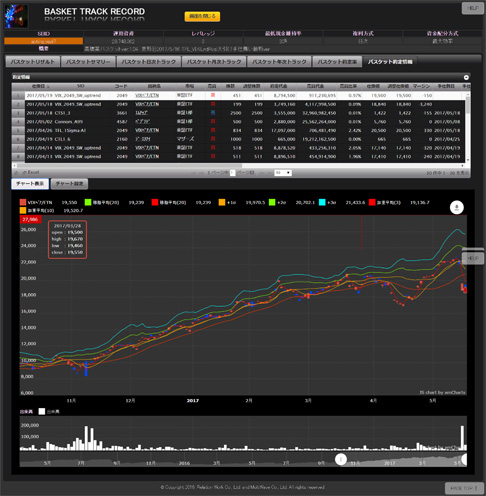Click the scroll-right arrow of horizontal scrollbar
This screenshot has height=496, width=486.
click(x=463, y=166)
